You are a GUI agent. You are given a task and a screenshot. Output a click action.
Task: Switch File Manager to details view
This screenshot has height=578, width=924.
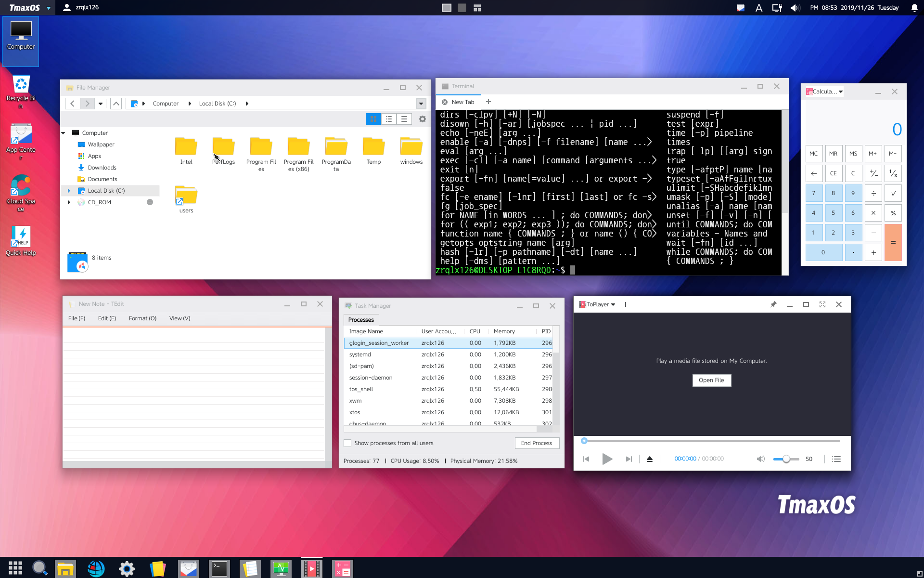click(404, 119)
